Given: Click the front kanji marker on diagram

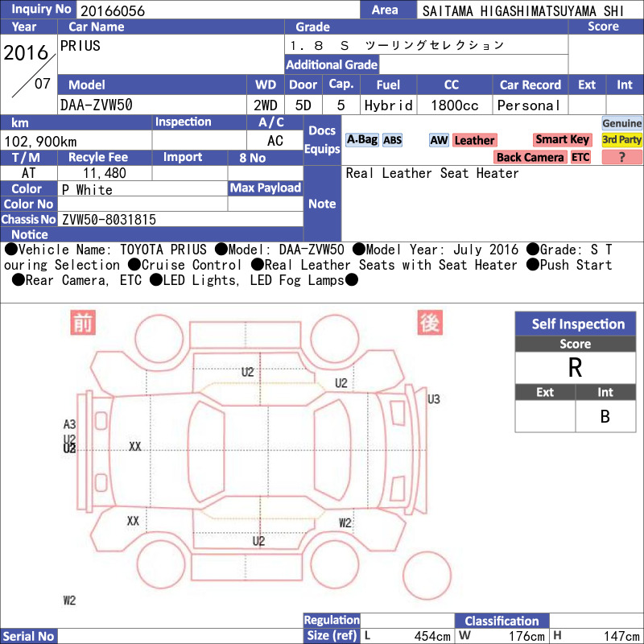Looking at the screenshot, I should pos(83,323).
